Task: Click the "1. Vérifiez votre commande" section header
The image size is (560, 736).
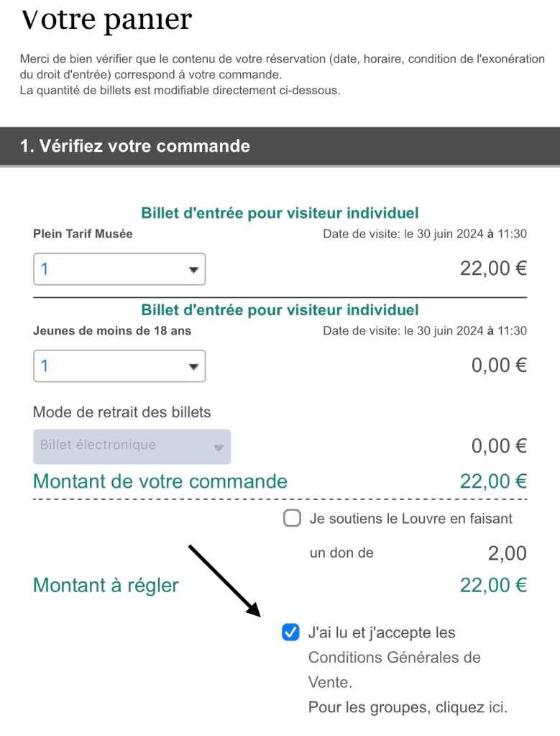Action: pyautogui.click(x=135, y=146)
